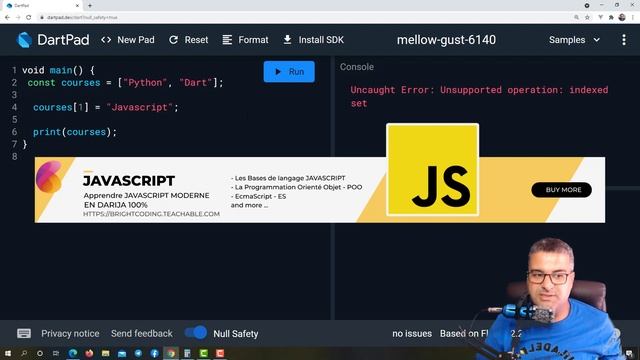Image resolution: width=640 pixels, height=360 pixels.
Task: Open DartPad three-dot overflow menu
Action: point(624,40)
